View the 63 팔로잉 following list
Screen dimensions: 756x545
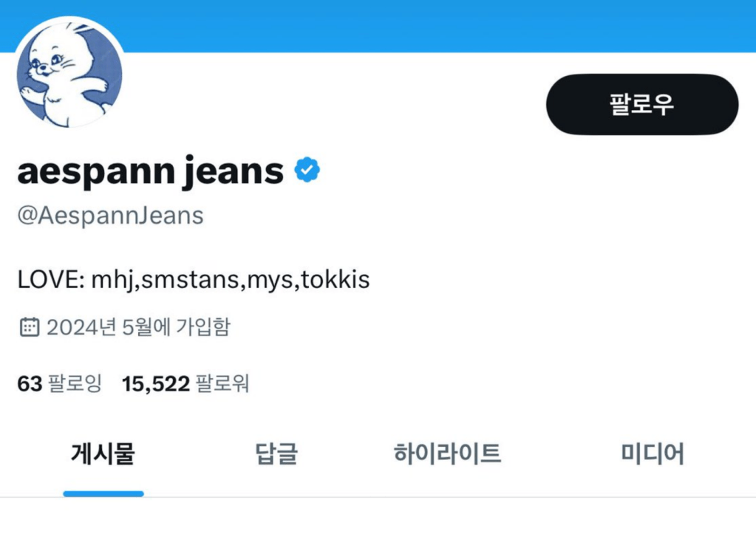tap(59, 384)
